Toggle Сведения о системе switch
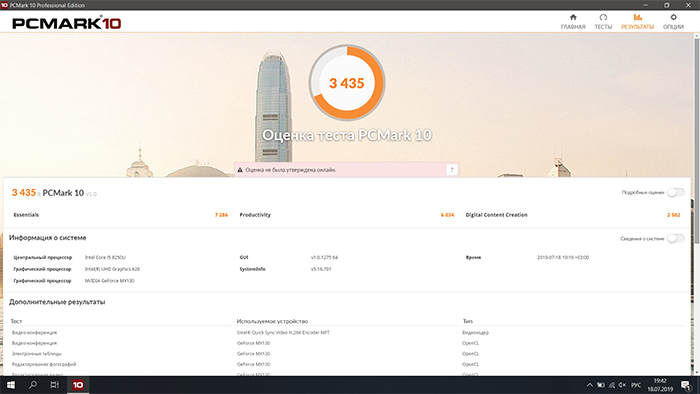This screenshot has width=700, height=394. pos(675,238)
